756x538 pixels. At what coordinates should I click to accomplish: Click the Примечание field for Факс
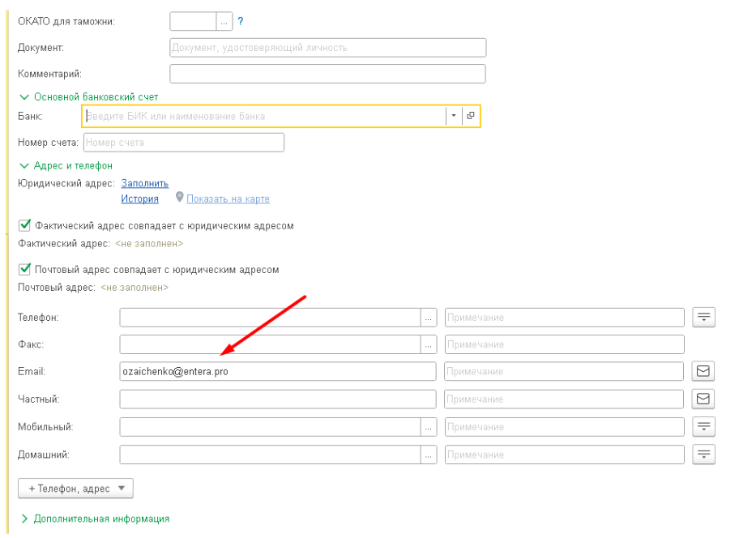565,344
